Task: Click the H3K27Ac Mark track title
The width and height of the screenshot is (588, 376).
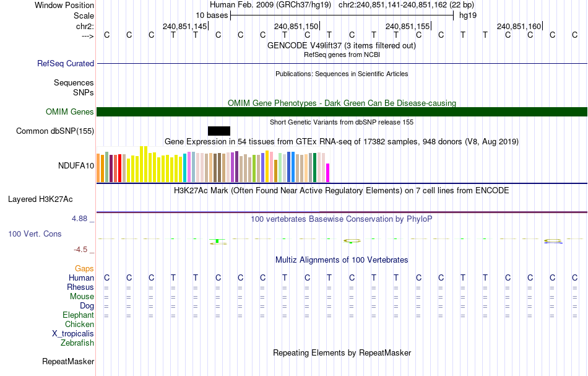Action: pos(342,191)
